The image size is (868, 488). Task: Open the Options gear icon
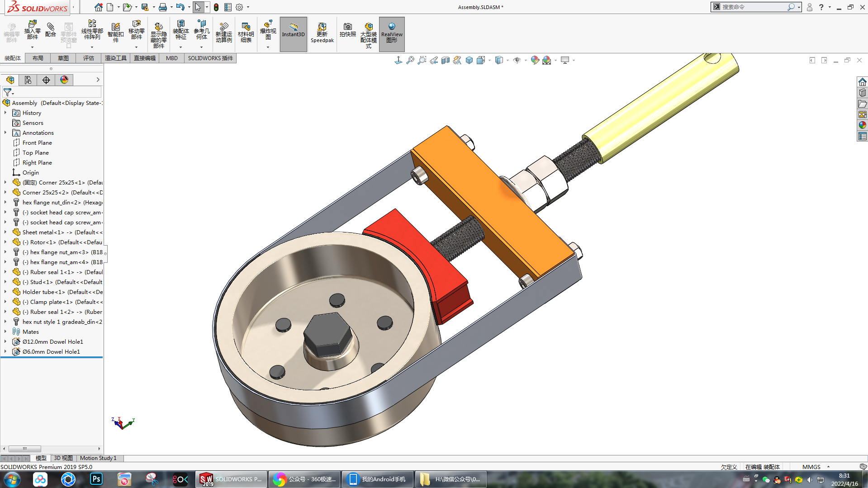point(239,7)
